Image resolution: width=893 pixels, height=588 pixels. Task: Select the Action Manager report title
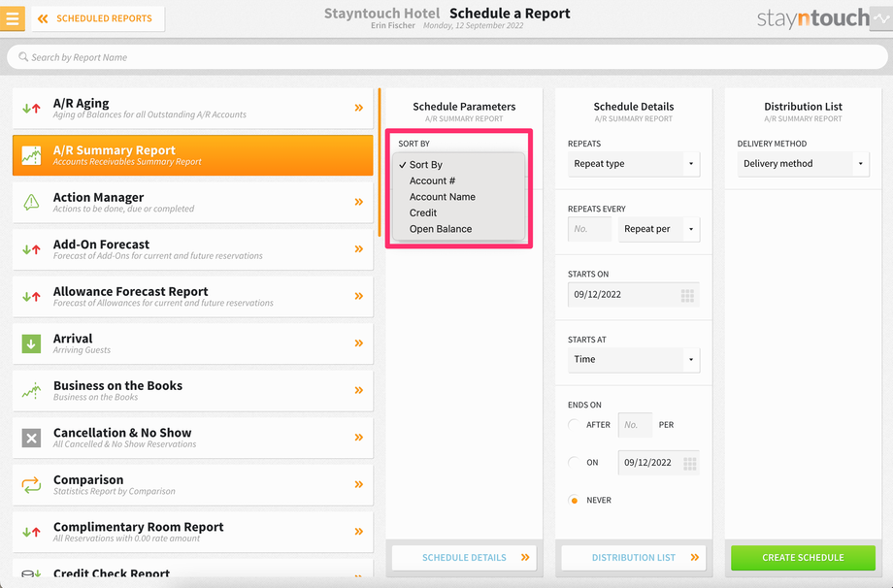click(99, 198)
